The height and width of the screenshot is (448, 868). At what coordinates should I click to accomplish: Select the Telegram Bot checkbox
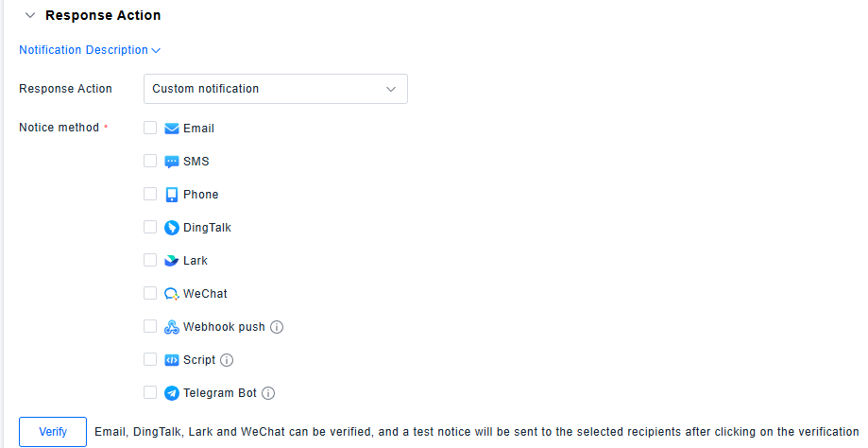click(150, 392)
